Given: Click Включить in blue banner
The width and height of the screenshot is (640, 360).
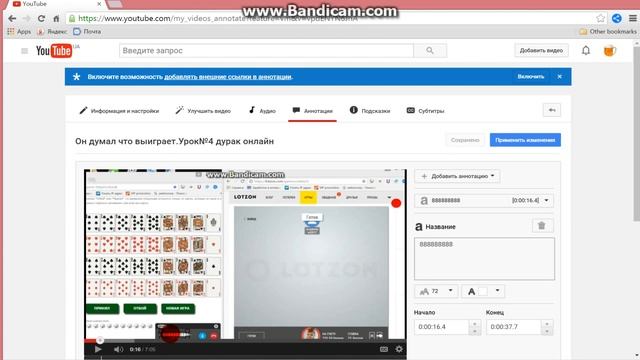Looking at the screenshot, I should (531, 77).
